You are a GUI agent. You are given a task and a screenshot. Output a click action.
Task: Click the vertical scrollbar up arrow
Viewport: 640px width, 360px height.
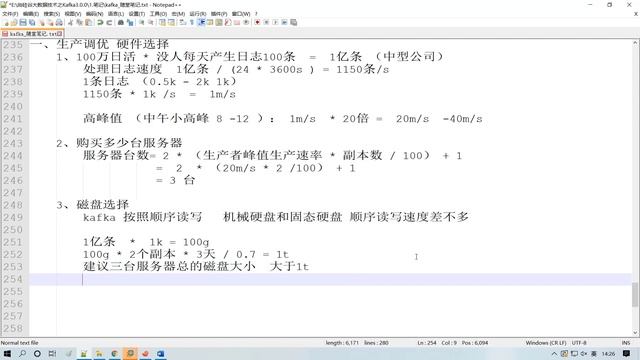coord(636,42)
